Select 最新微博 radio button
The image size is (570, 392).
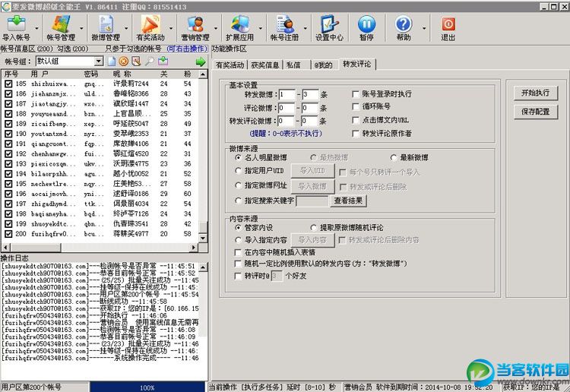(394, 158)
